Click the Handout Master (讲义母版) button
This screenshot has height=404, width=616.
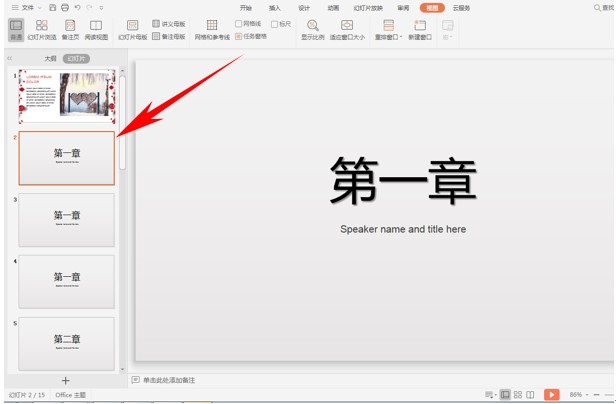point(169,24)
